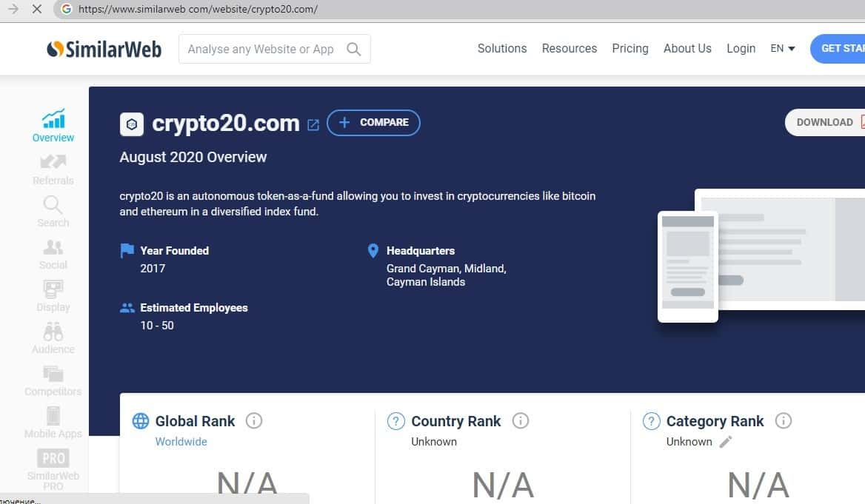Click the info icon next to Global Rank

[x=254, y=421]
